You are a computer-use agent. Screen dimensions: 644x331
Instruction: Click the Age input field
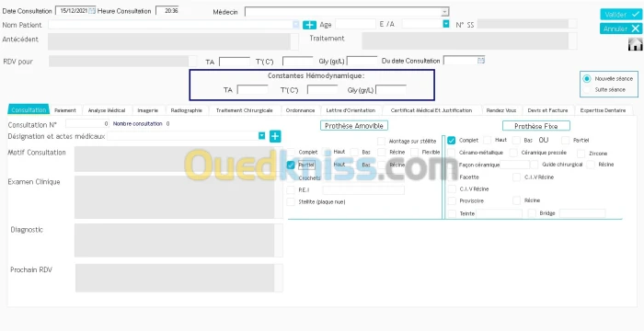pyautogui.click(x=355, y=24)
